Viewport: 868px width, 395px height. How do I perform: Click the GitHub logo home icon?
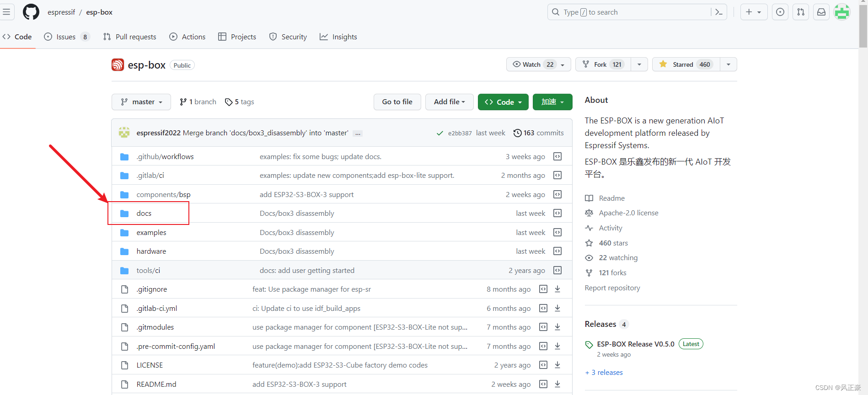31,12
